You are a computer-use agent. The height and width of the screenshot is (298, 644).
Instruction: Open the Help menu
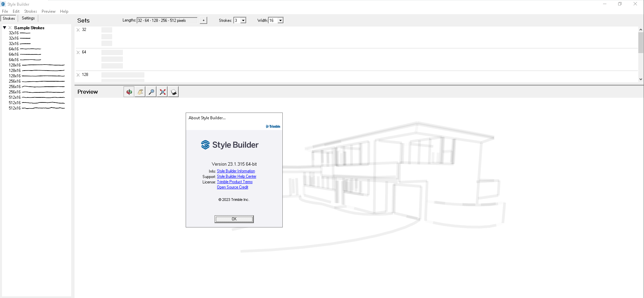tap(64, 11)
